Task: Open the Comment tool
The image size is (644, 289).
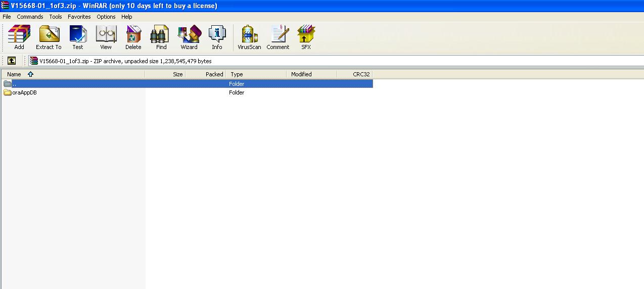Action: pyautogui.click(x=278, y=37)
